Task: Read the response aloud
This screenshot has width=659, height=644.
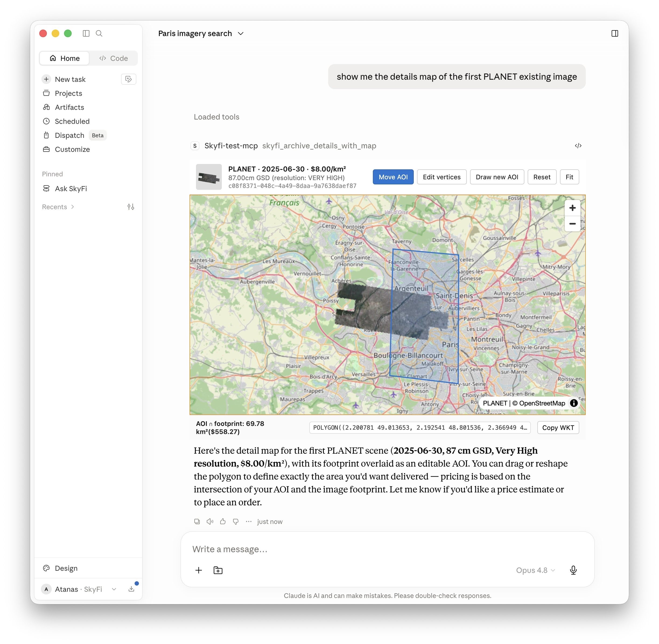Action: (210, 521)
